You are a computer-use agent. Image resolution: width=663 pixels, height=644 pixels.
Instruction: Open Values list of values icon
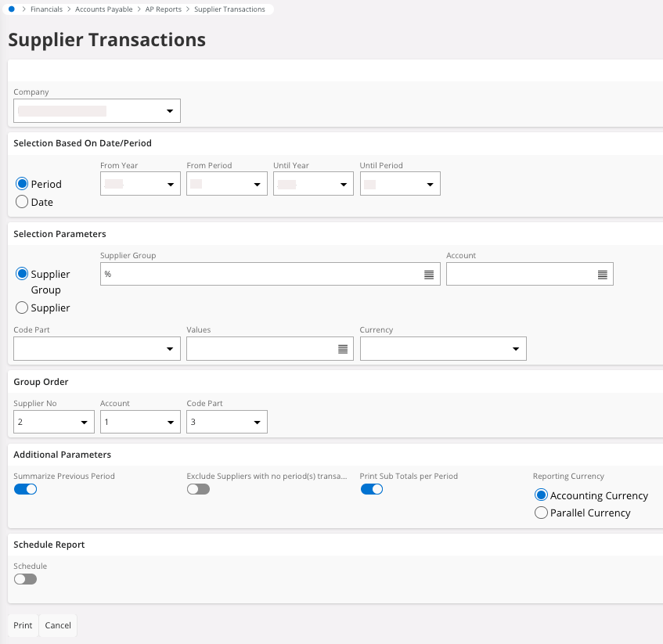pos(343,350)
